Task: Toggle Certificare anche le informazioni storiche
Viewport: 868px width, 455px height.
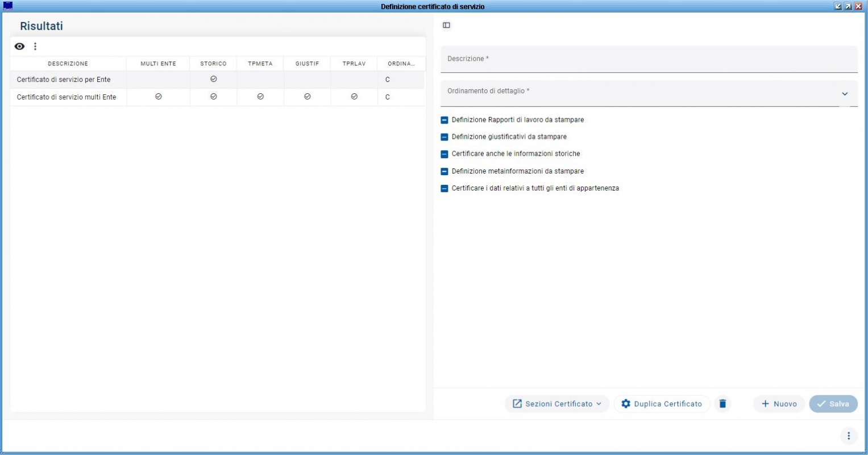Action: click(445, 154)
